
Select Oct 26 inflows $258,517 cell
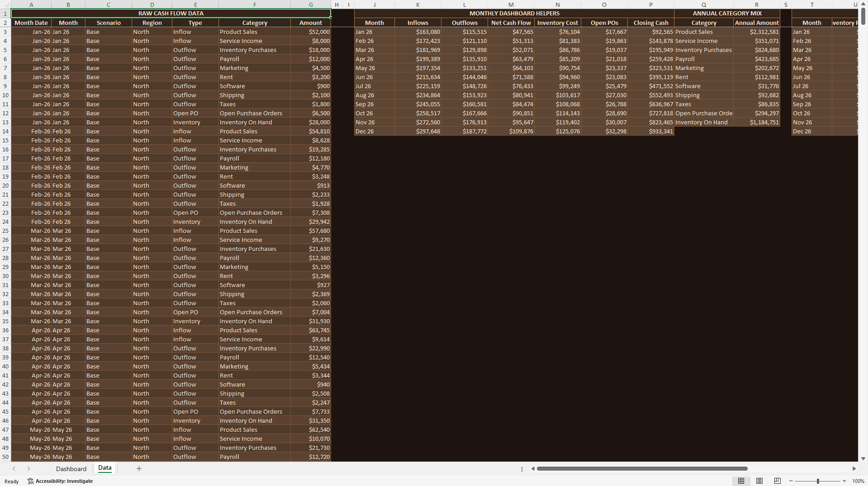click(418, 113)
